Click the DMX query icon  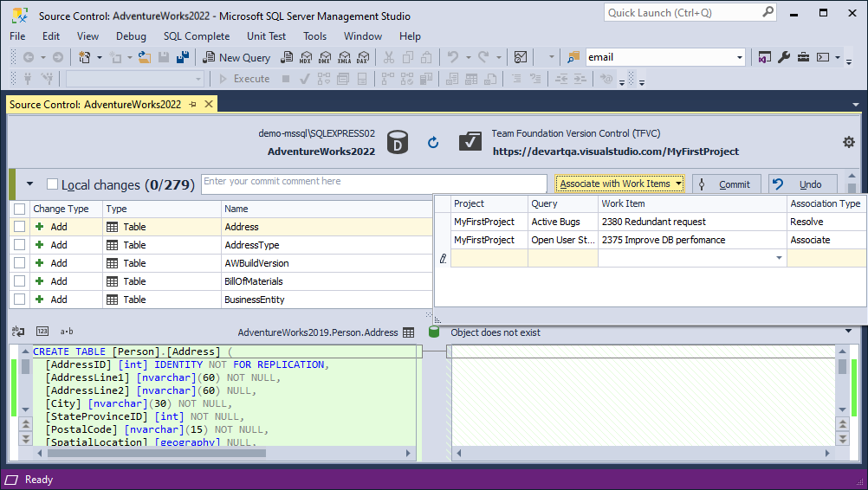coord(325,57)
